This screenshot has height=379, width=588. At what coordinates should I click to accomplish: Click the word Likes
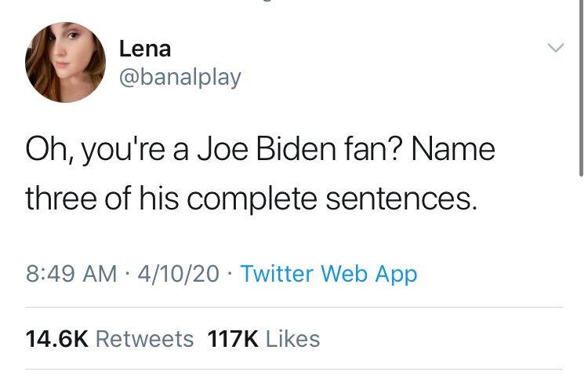click(293, 339)
